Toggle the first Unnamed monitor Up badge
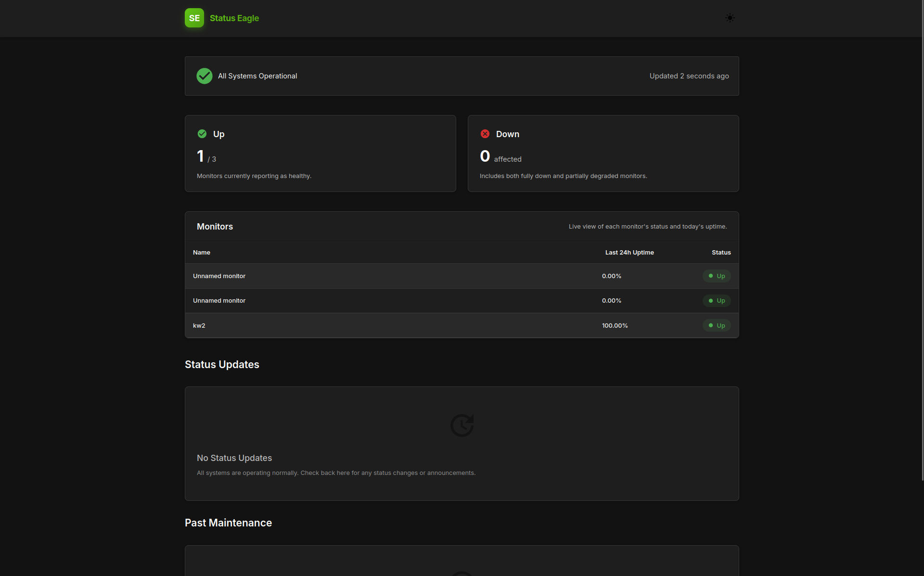The width and height of the screenshot is (924, 576). pyautogui.click(x=717, y=276)
